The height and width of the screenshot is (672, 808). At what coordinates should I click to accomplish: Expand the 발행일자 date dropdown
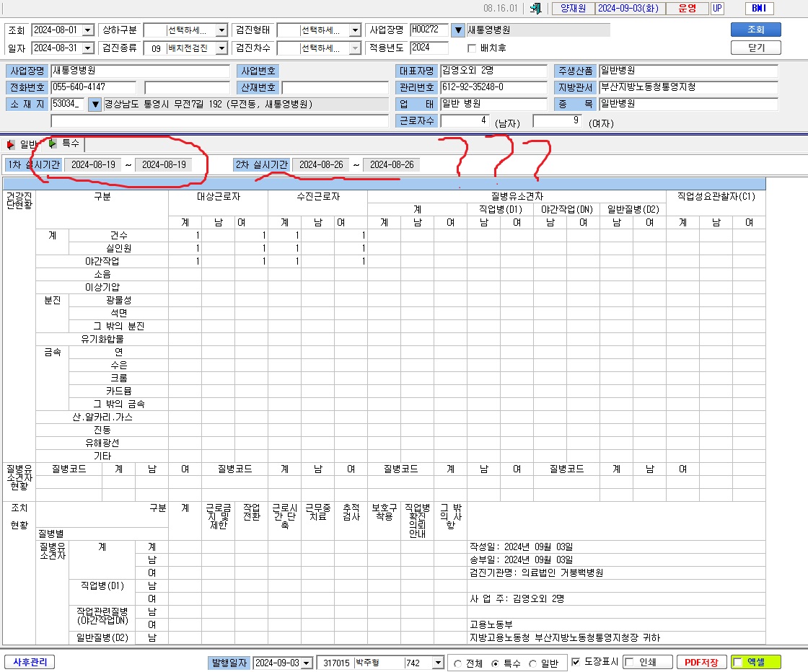(x=307, y=663)
